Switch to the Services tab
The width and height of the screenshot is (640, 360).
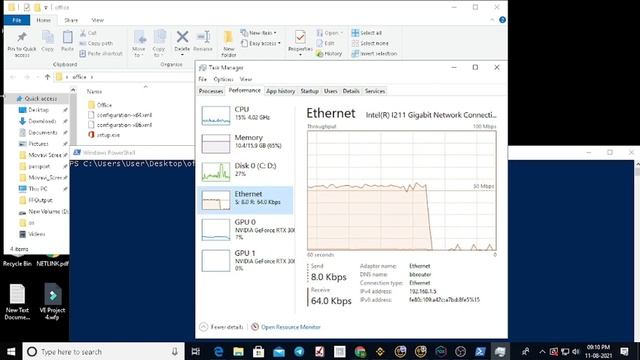[375, 91]
